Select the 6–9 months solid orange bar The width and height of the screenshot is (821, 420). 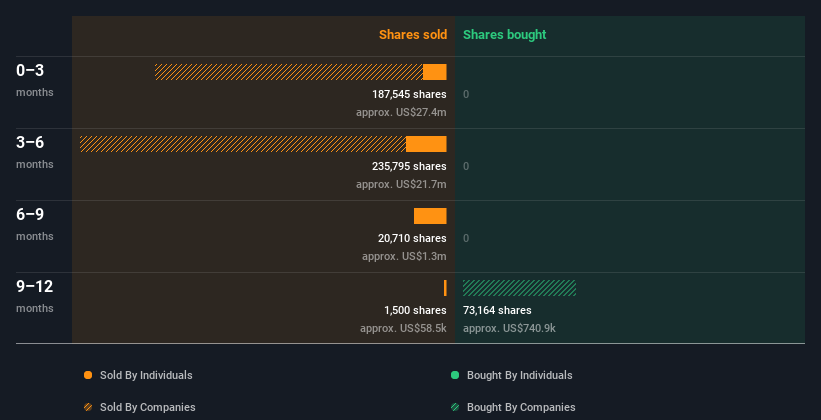click(430, 216)
